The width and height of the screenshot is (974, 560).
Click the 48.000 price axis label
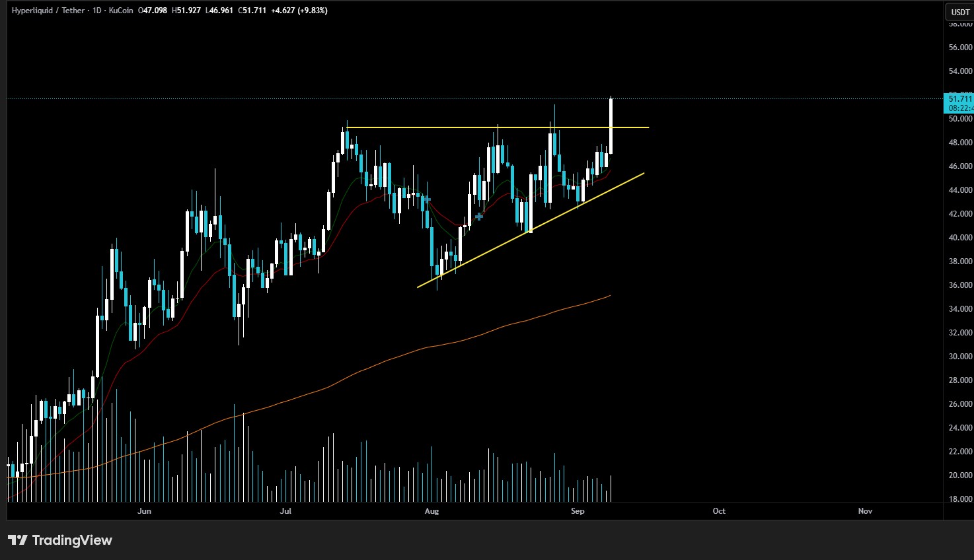(x=960, y=143)
